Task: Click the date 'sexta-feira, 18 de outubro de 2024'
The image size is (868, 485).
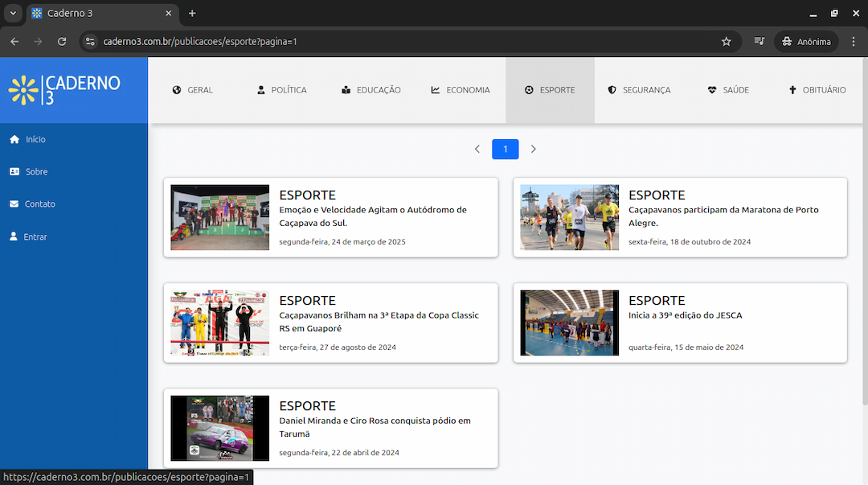Action: click(690, 241)
